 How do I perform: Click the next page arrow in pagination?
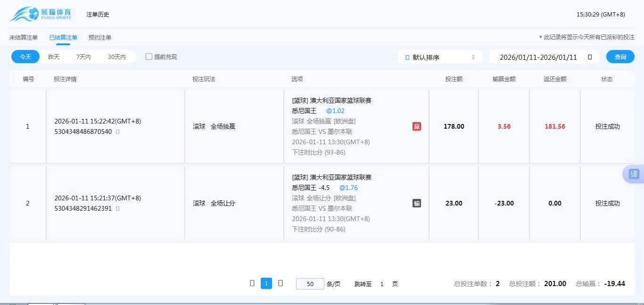coord(281,283)
